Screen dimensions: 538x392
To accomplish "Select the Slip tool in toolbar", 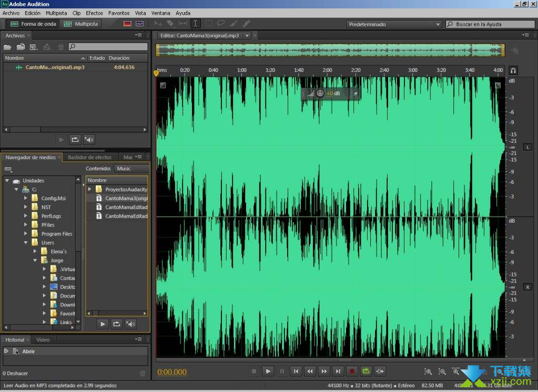I will (x=183, y=23).
